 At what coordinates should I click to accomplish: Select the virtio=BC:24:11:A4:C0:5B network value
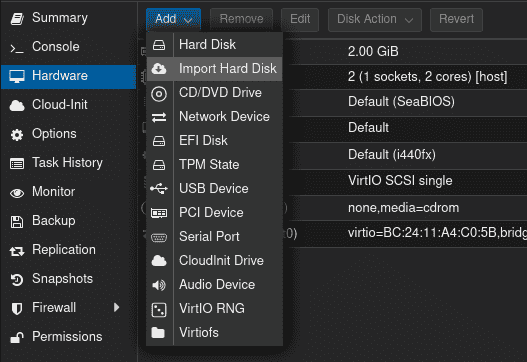click(x=437, y=233)
